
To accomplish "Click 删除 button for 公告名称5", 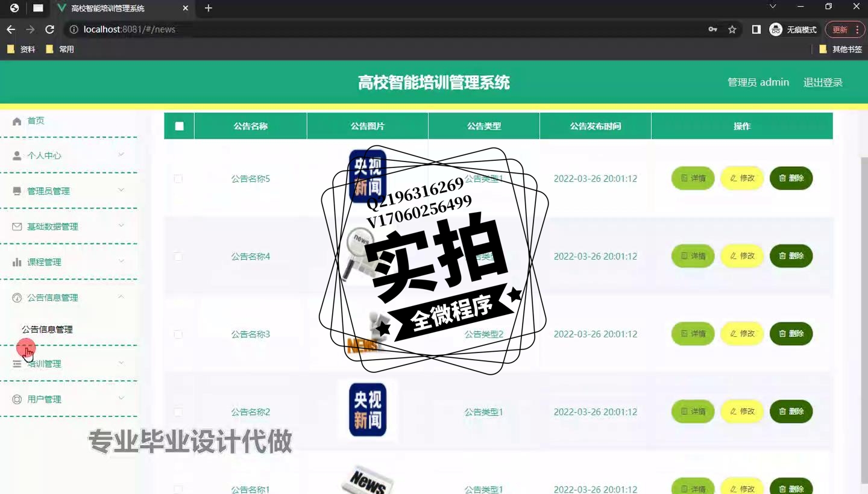I will pos(791,178).
